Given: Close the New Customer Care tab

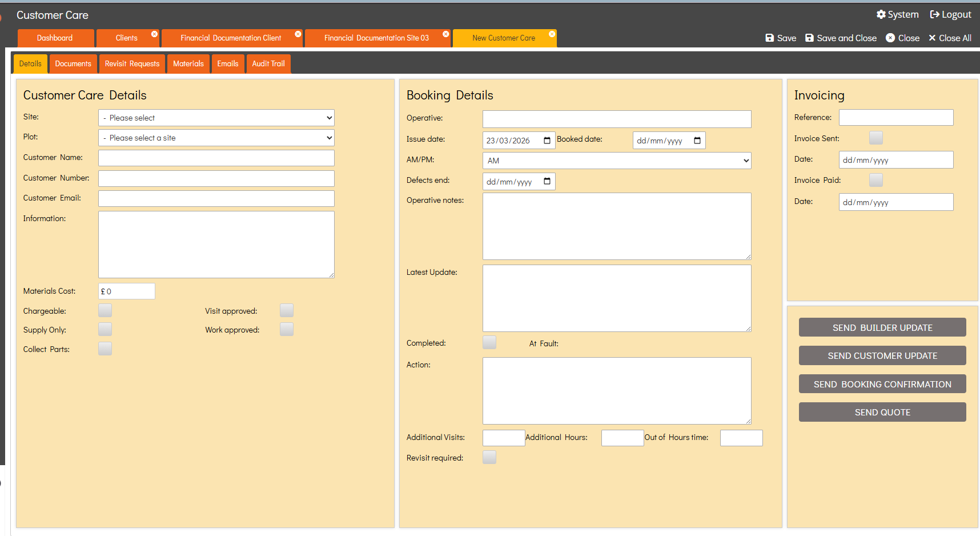Looking at the screenshot, I should click(552, 34).
